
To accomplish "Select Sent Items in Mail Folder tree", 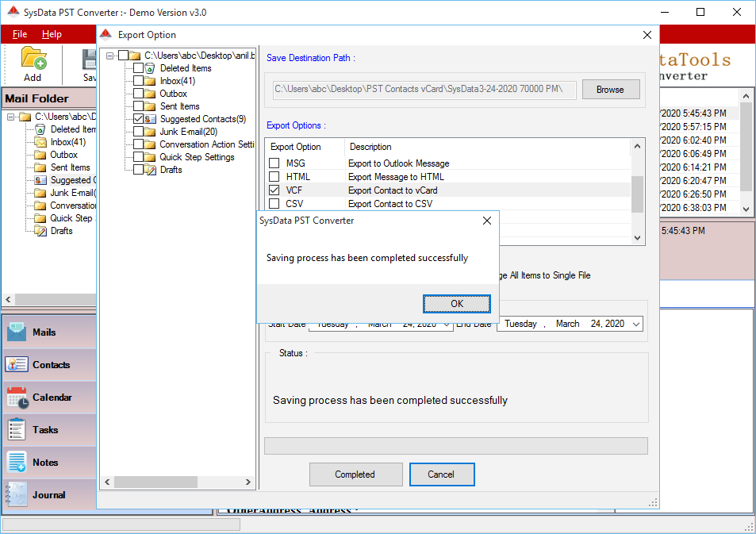I will [x=71, y=167].
